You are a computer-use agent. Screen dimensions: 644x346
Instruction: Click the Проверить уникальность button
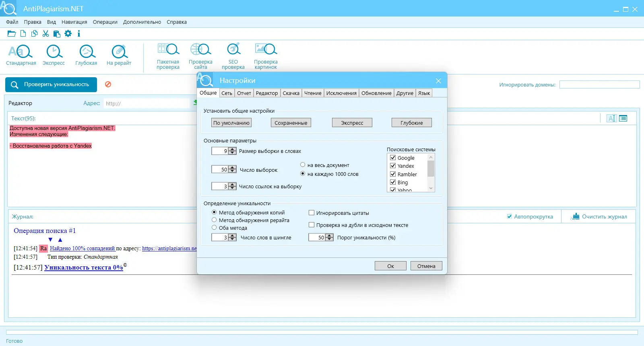51,84
